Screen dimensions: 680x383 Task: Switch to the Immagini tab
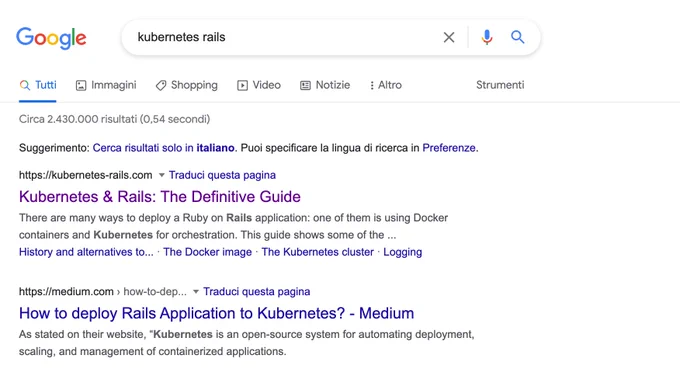(106, 85)
